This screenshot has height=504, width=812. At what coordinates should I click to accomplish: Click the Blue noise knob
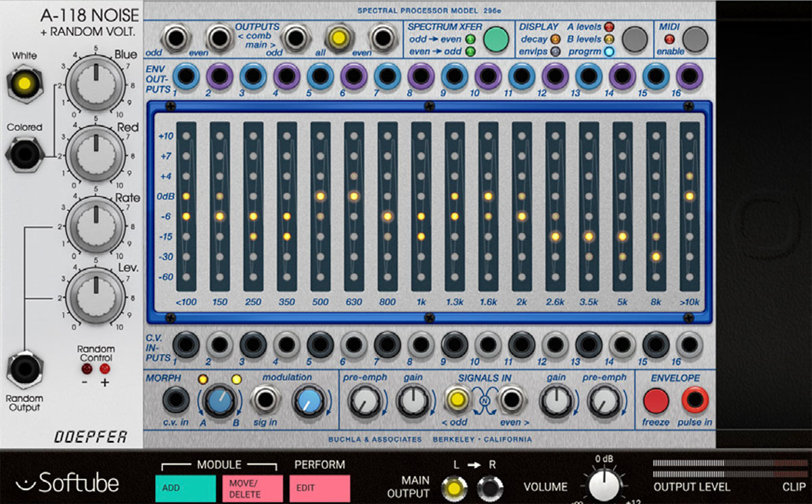96,83
